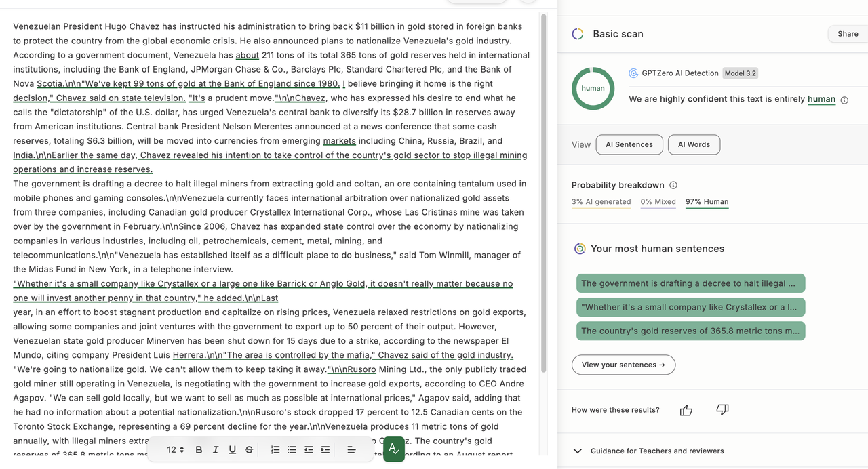
Task: Click 'Basic scan' heading text
Action: click(x=618, y=34)
